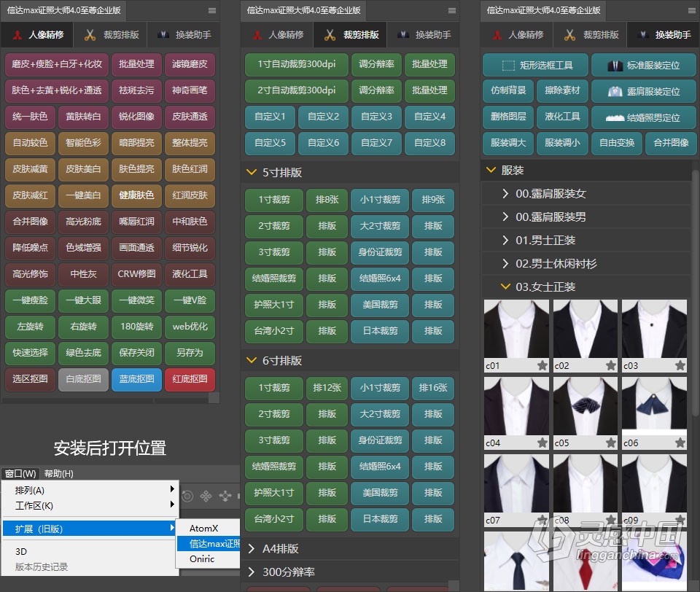Open the first panel's hamburger menu icon
This screenshot has width=700, height=592.
[212, 10]
